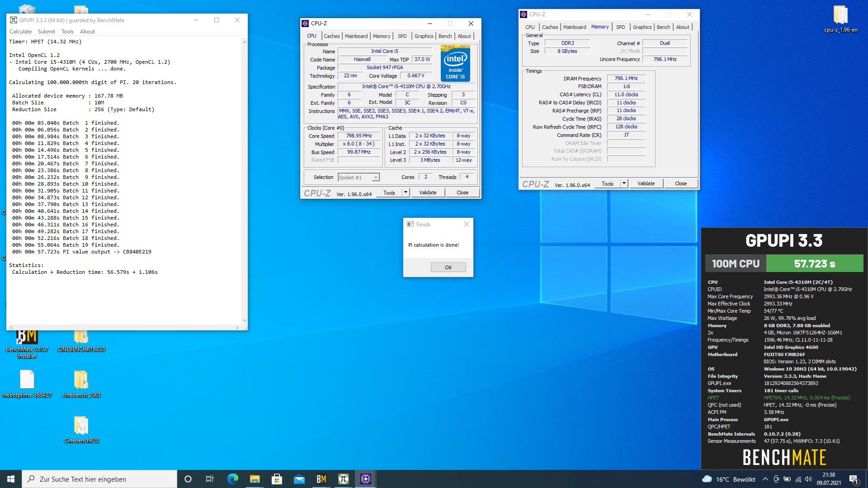
Task: Click Close button in left CPU-Z window
Action: point(462,192)
